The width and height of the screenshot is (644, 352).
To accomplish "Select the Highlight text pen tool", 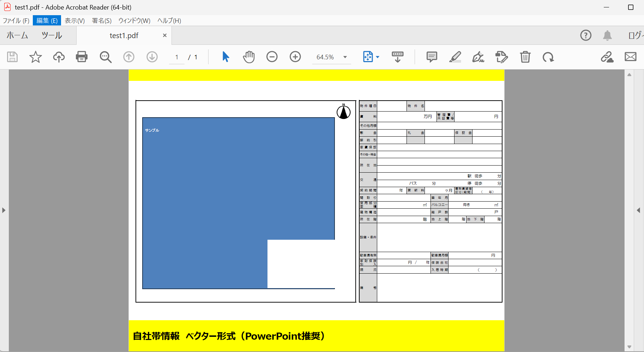I will click(455, 57).
